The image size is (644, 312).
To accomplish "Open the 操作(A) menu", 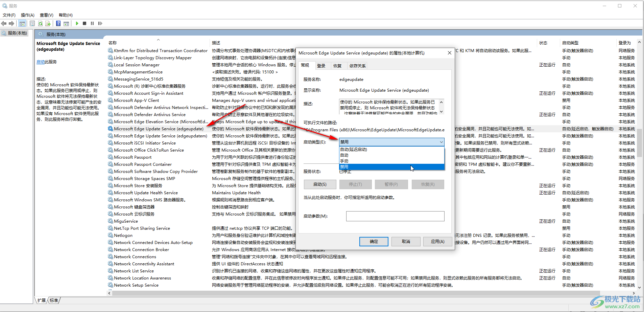I will click(28, 15).
